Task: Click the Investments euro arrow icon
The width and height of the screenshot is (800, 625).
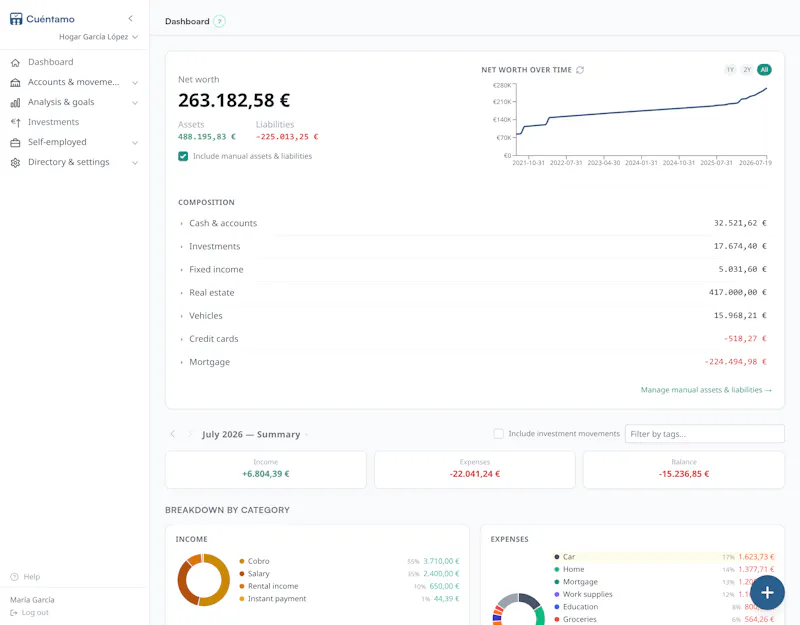Action: pyautogui.click(x=15, y=122)
